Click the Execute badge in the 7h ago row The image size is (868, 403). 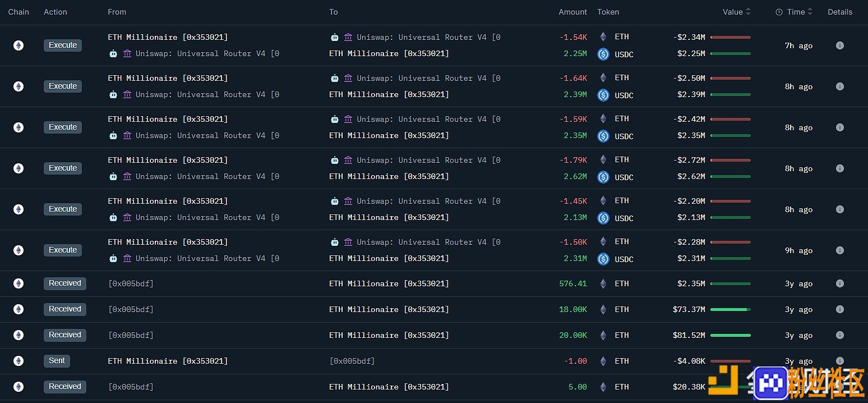(x=63, y=45)
